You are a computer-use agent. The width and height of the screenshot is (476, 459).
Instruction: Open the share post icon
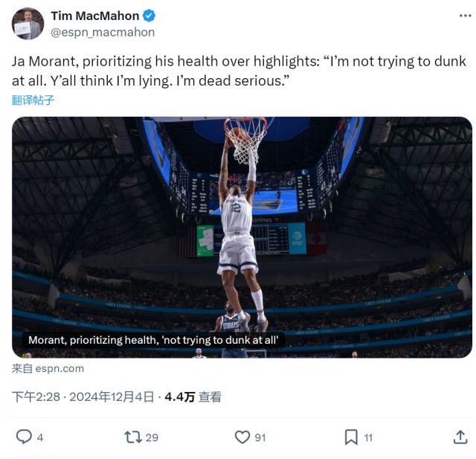coord(460,437)
